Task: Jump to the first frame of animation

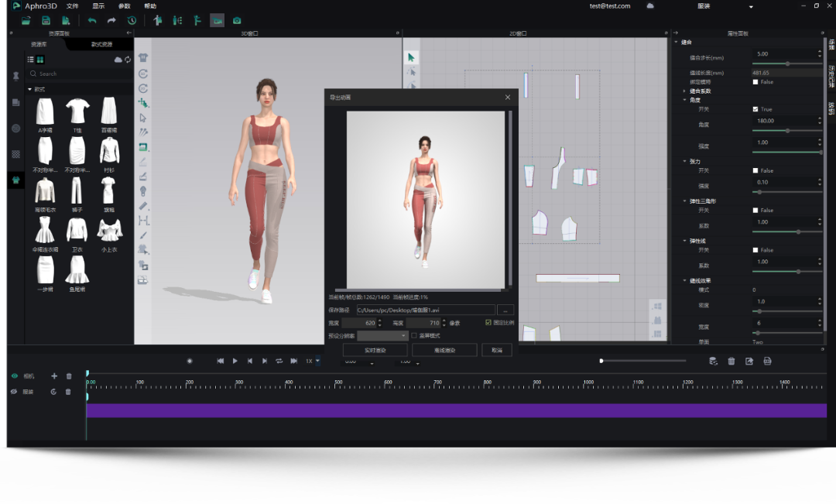Action: click(220, 361)
